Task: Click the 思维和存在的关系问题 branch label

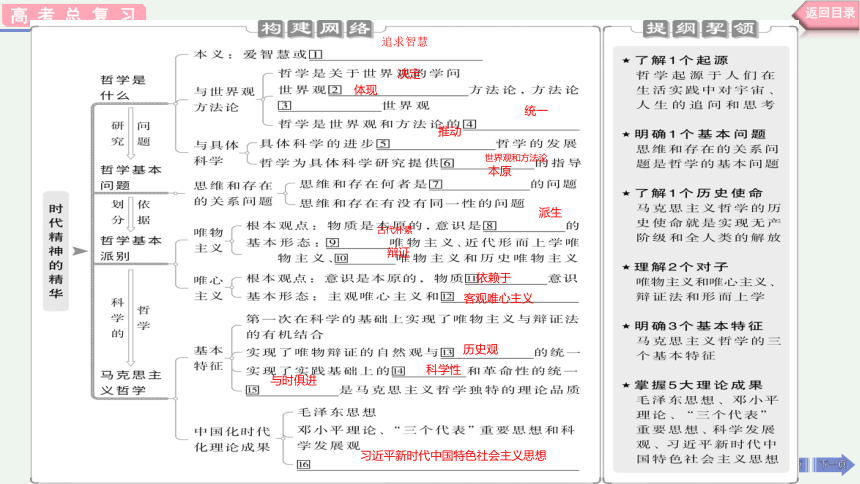Action: [233, 193]
